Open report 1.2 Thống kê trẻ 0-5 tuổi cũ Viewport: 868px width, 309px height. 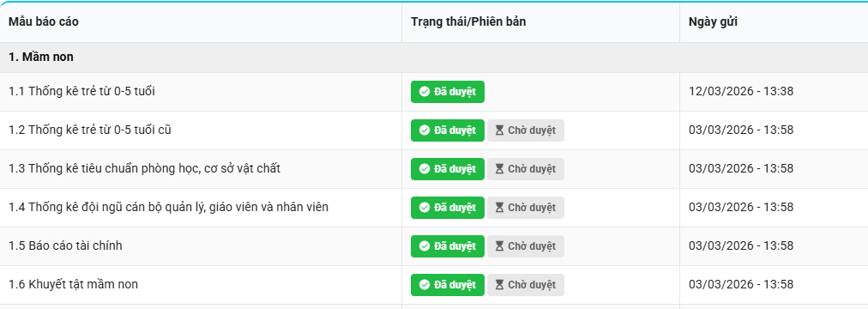click(x=90, y=130)
